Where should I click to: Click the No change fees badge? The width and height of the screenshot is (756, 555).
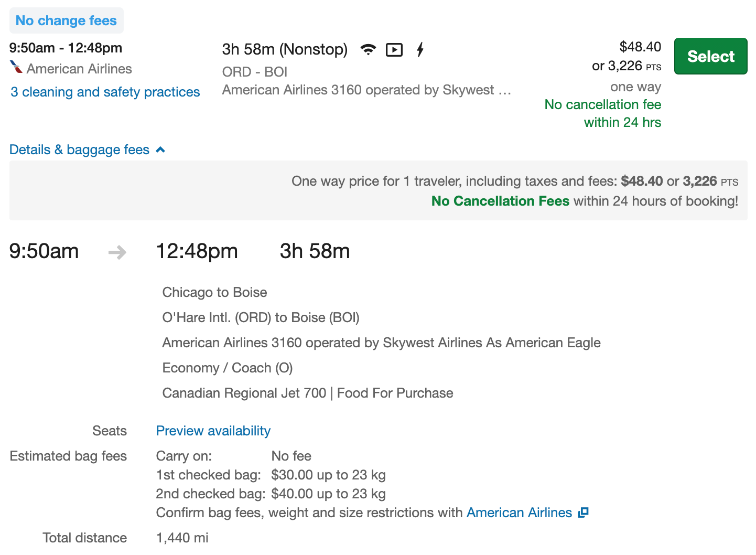(x=67, y=20)
